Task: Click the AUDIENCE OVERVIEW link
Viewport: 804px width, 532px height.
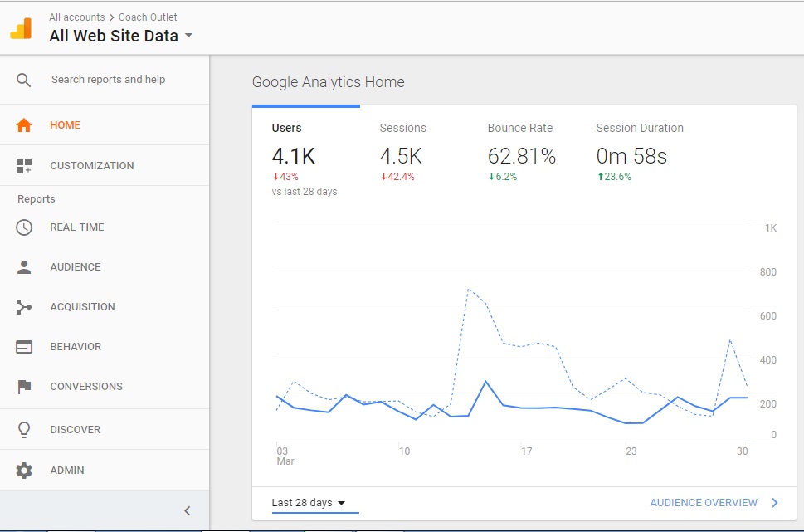Action: point(704,503)
